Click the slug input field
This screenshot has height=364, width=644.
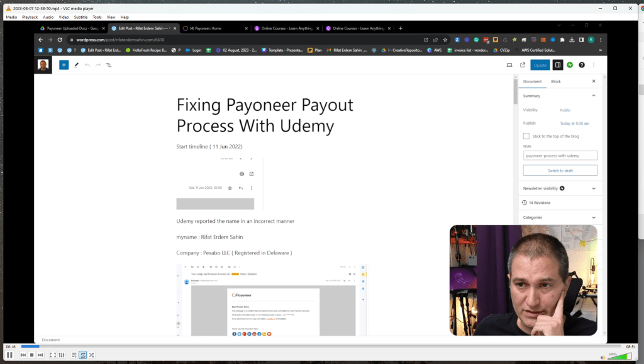tap(560, 156)
